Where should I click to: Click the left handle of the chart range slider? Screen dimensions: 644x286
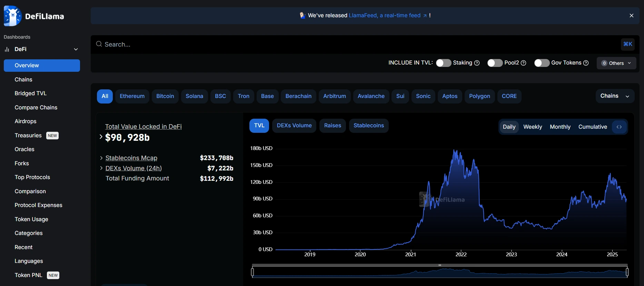tap(252, 272)
